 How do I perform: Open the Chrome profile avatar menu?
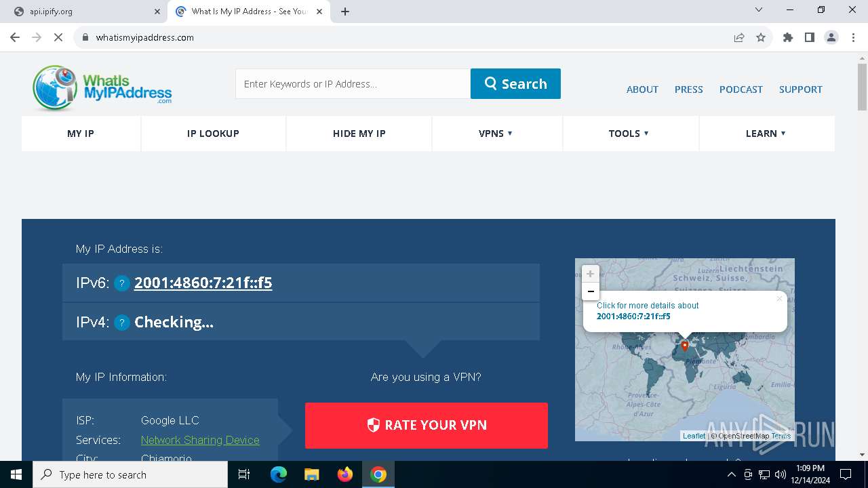tap(831, 37)
